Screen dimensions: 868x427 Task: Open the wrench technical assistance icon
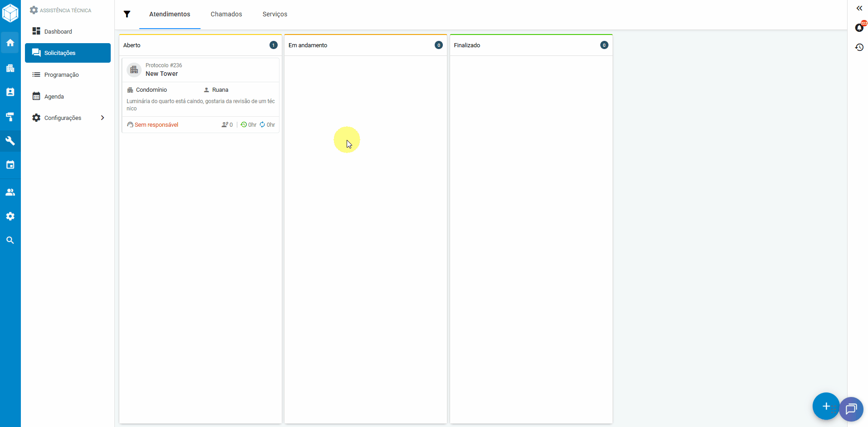[10, 141]
